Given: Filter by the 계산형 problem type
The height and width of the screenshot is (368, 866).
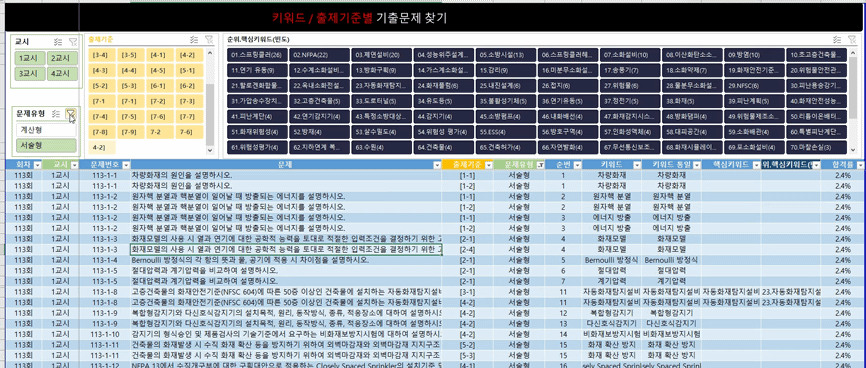Looking at the screenshot, I should coord(46,129).
